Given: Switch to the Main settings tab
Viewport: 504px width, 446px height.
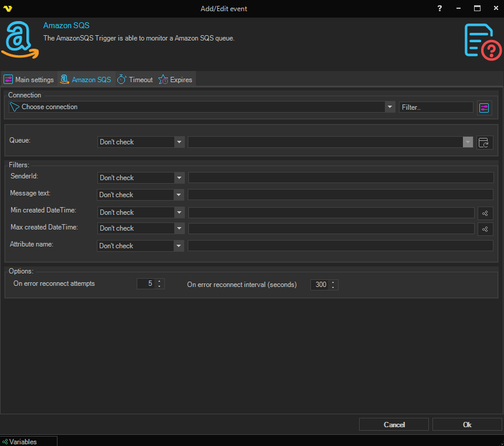Looking at the screenshot, I should click(x=29, y=80).
